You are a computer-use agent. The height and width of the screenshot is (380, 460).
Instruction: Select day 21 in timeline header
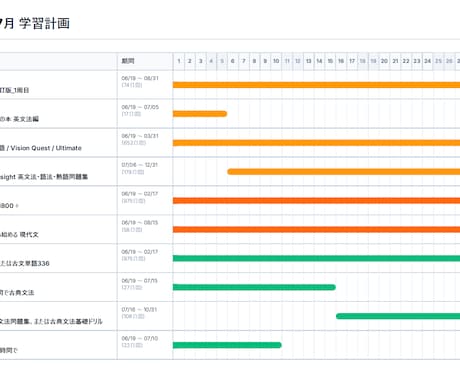point(395,61)
